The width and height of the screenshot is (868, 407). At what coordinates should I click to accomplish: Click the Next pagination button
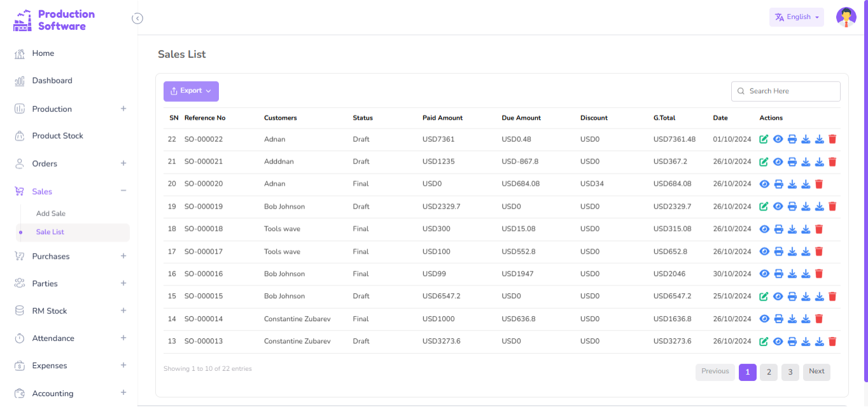[816, 372]
